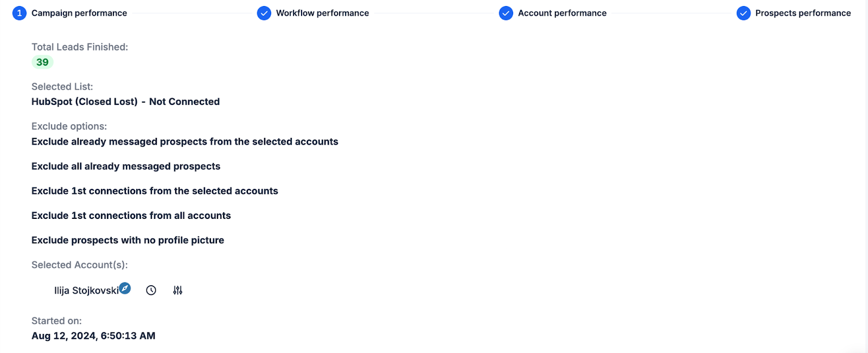Image resolution: width=868 pixels, height=353 pixels.
Task: Select the Campaign performance step label
Action: coord(79,13)
